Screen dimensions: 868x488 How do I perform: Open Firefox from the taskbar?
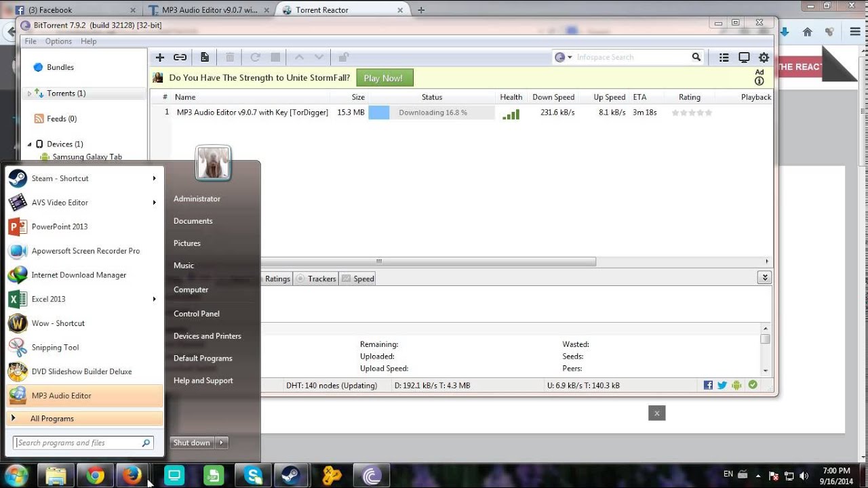(x=132, y=476)
